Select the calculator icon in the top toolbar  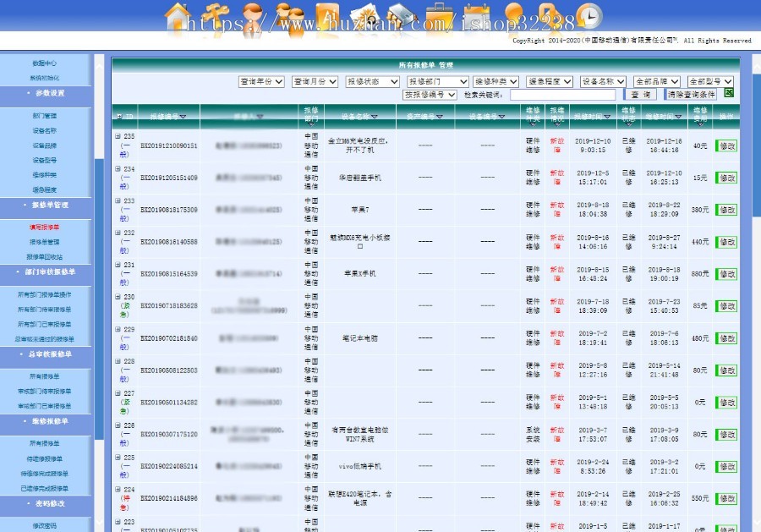click(402, 15)
